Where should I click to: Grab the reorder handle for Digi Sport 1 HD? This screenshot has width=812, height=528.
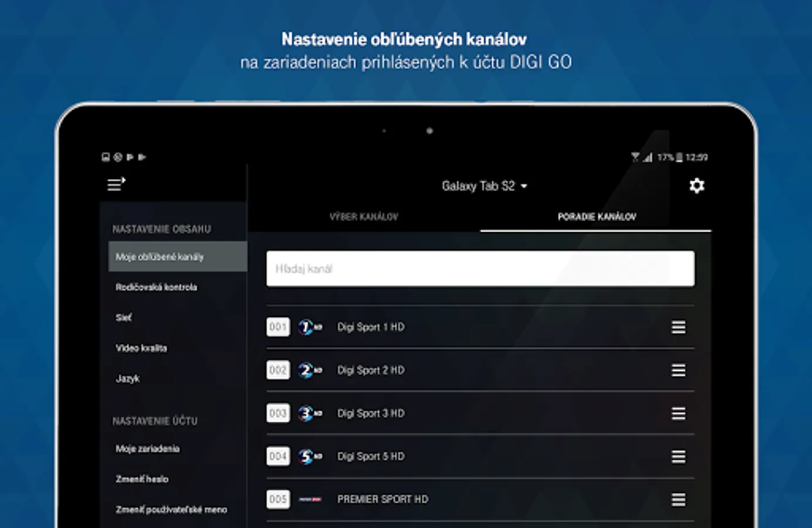tap(678, 327)
